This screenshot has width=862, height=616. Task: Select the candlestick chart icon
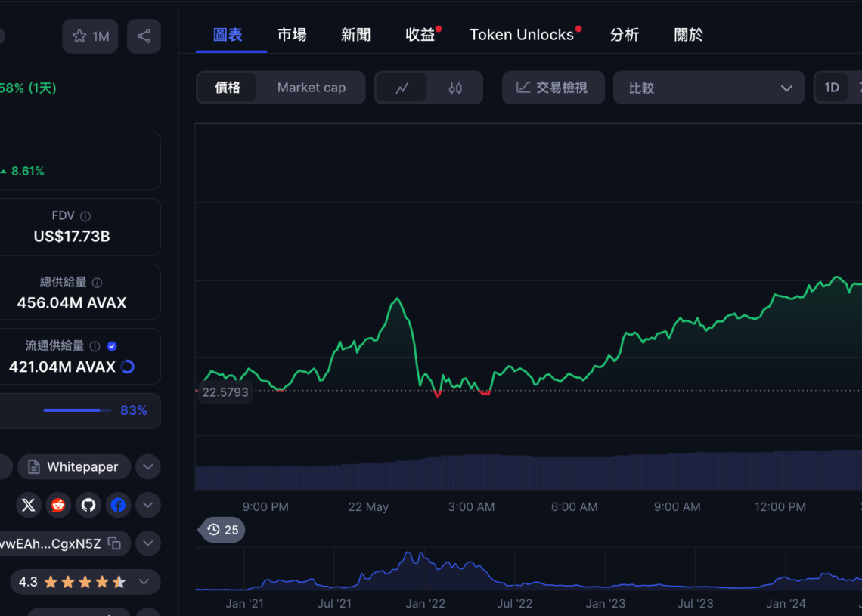click(455, 88)
